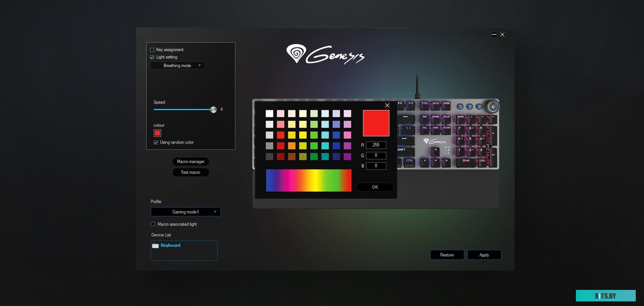This screenshot has height=306, width=644.
Task: Tick the Macro associated light checkbox
Action: coord(153,224)
